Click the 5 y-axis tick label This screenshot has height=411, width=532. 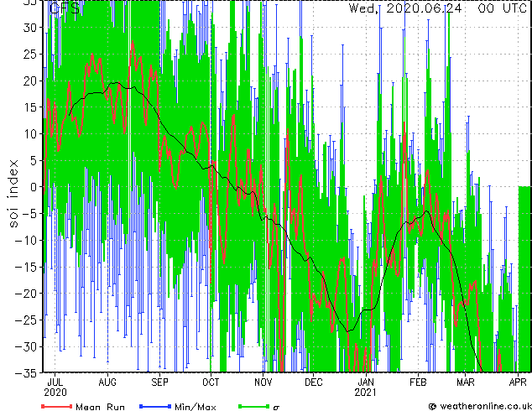pos(34,160)
